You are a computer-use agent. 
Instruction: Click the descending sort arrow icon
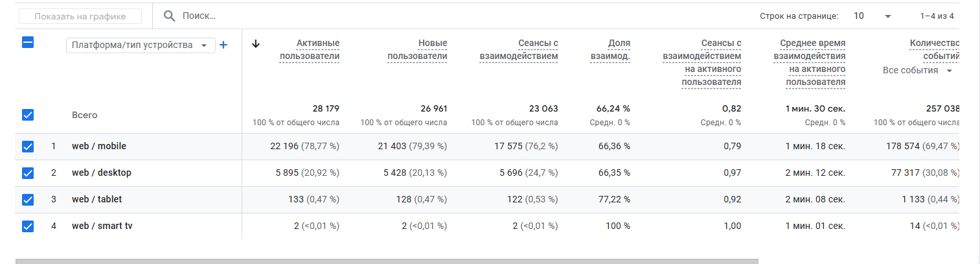pyautogui.click(x=256, y=43)
